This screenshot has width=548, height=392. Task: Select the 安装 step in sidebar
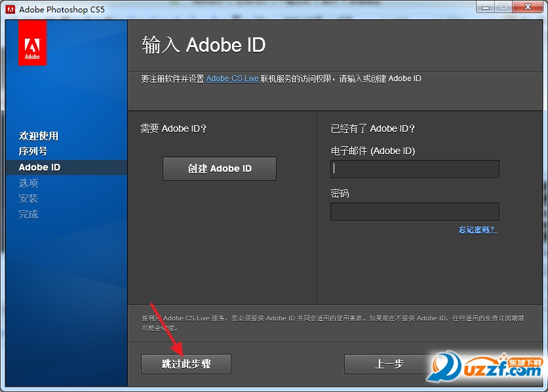click(28, 199)
